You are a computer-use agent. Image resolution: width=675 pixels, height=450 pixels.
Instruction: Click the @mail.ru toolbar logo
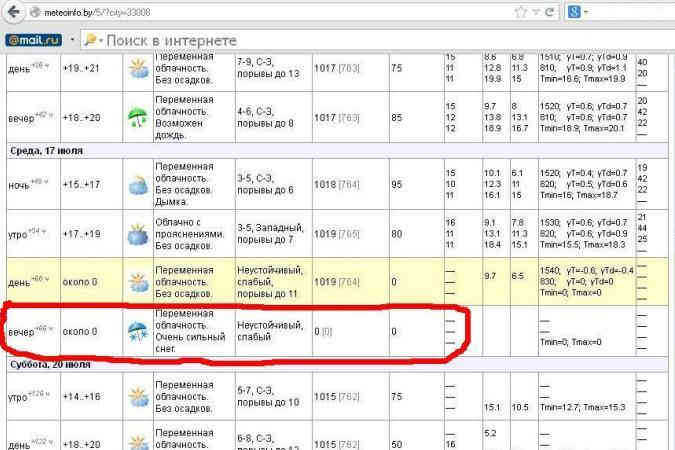click(x=34, y=40)
